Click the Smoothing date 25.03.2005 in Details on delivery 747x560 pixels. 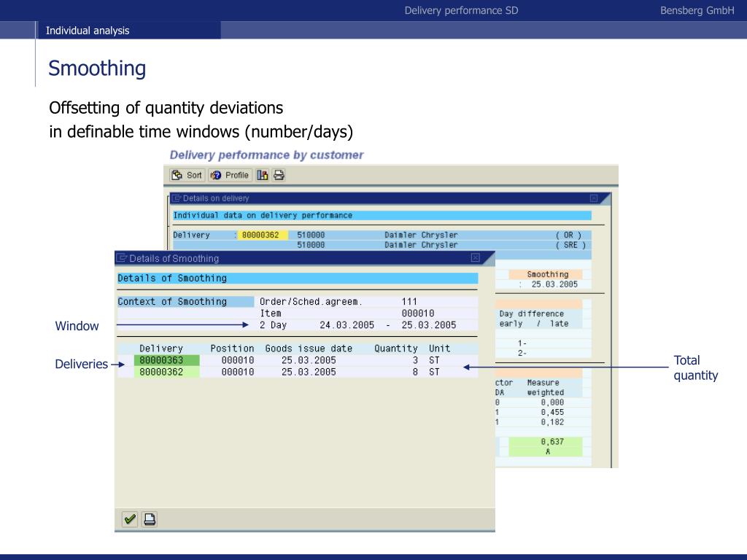tap(554, 284)
